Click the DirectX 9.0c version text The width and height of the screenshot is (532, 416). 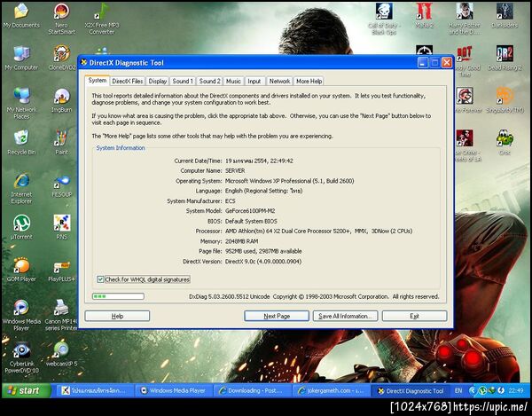263,262
